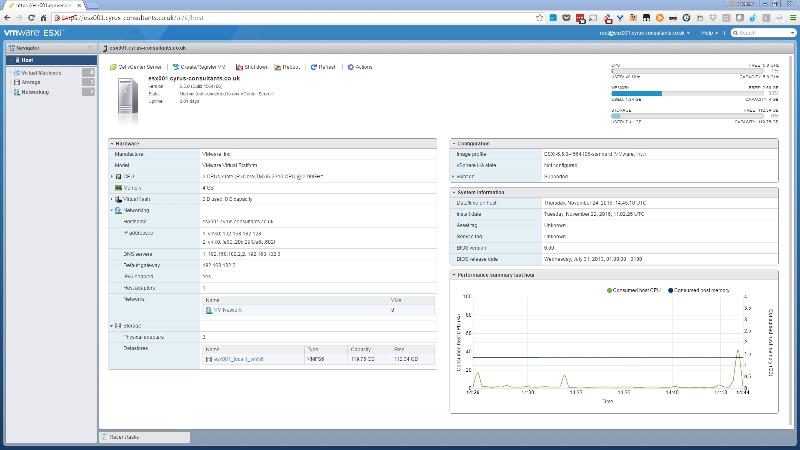Collapse the Configuration panel
Image resolution: width=800 pixels, height=450 pixels.
456,144
